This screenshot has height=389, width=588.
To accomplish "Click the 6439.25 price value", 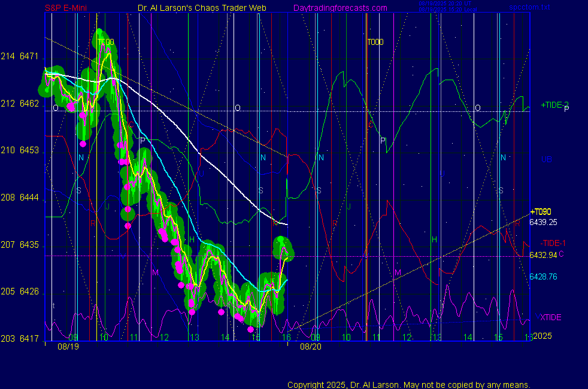I will point(544,221).
